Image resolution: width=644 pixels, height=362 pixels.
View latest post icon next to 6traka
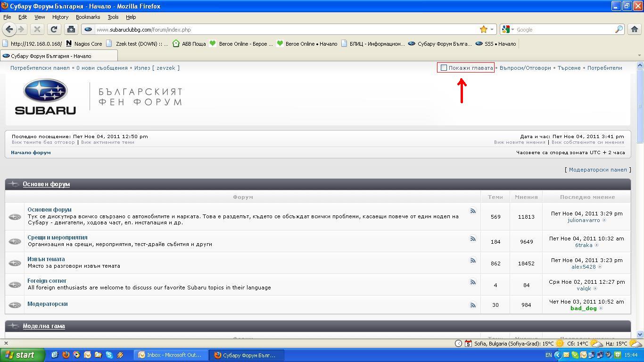pyautogui.click(x=596, y=245)
